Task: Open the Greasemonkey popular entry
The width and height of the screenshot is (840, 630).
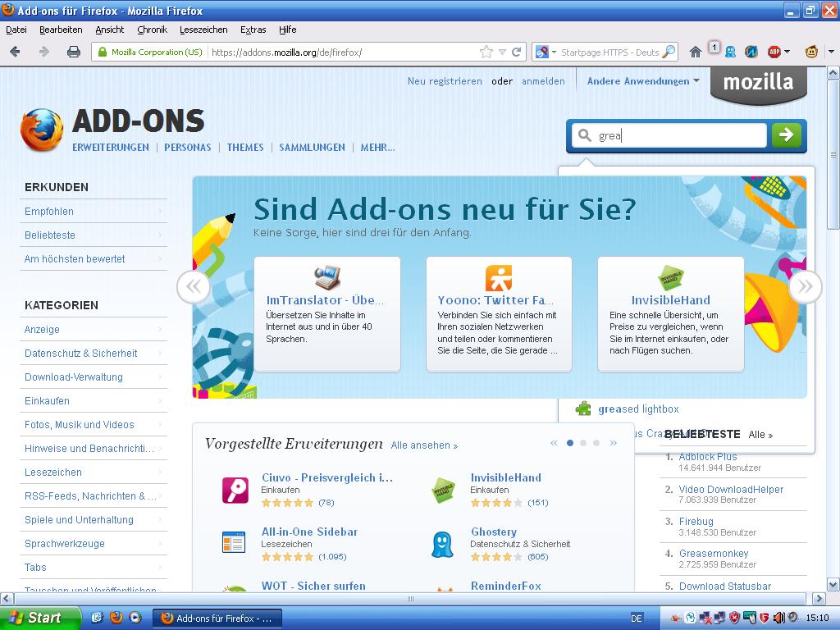Action: (714, 554)
